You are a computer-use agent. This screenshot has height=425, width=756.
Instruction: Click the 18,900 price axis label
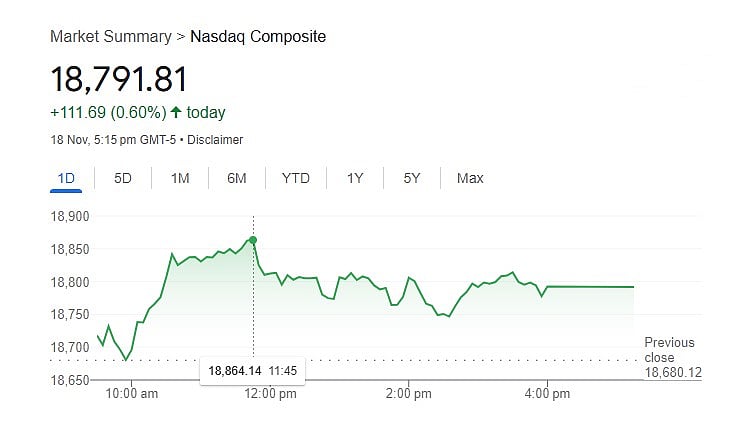(70, 216)
